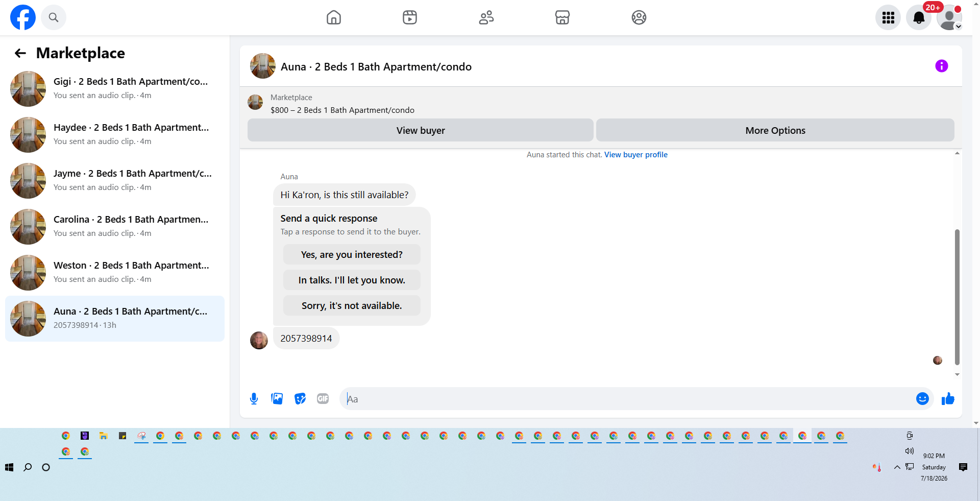Open the account profile menu

tap(949, 17)
